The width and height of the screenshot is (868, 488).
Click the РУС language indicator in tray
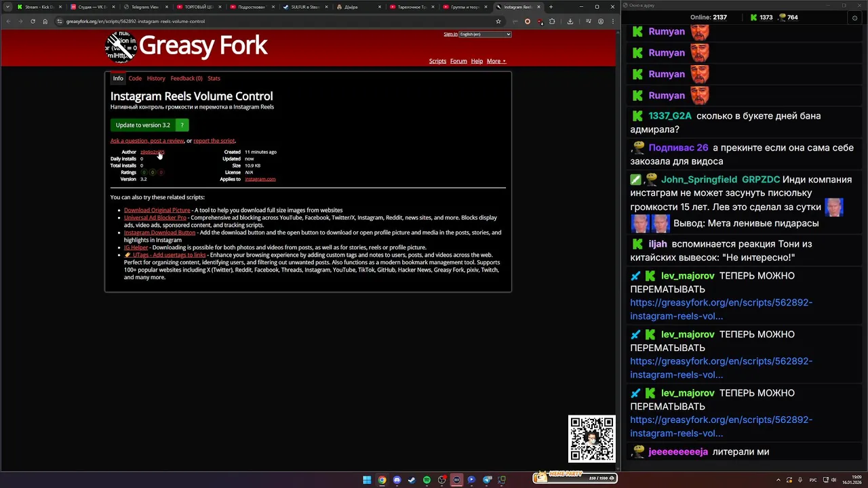(813, 480)
